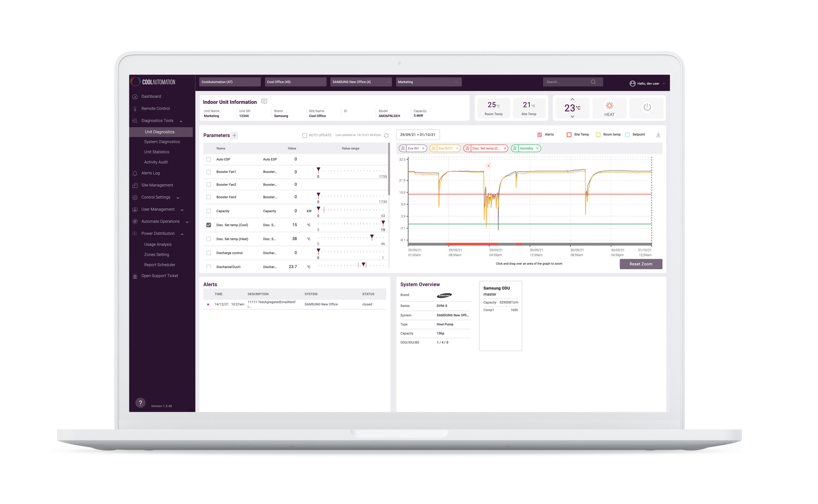Select the HEAT mode sun icon
This screenshot has height=504, width=818.
609,106
